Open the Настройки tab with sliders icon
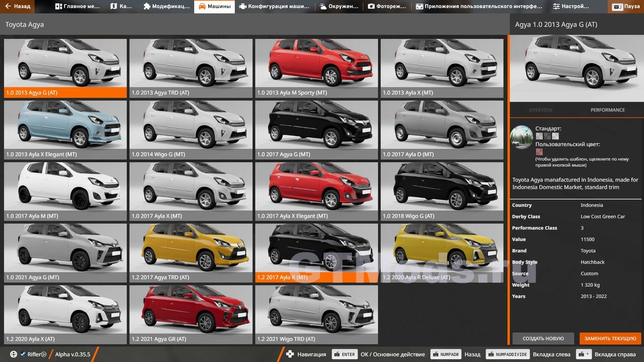 click(571, 7)
